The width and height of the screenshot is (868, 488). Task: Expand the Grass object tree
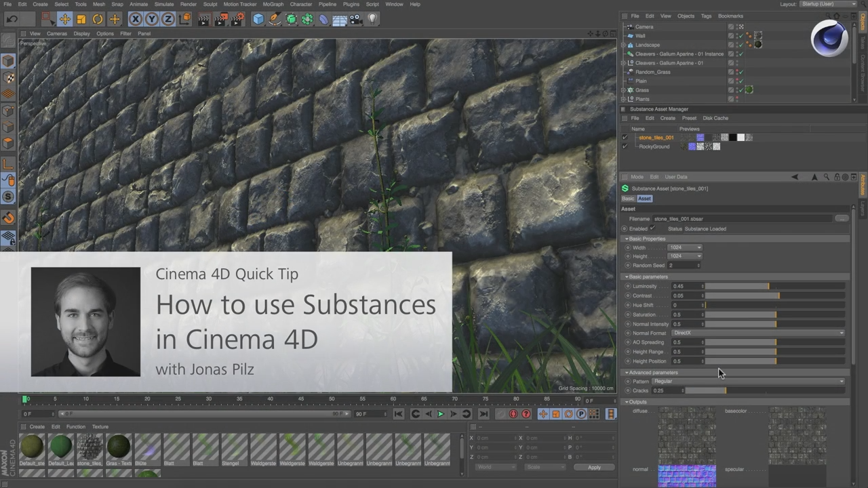(623, 90)
